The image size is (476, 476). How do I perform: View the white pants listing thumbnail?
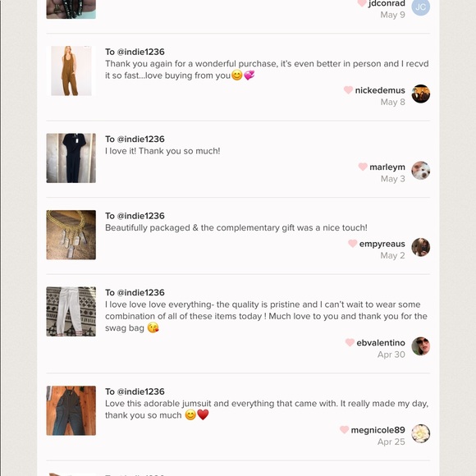[71, 312]
